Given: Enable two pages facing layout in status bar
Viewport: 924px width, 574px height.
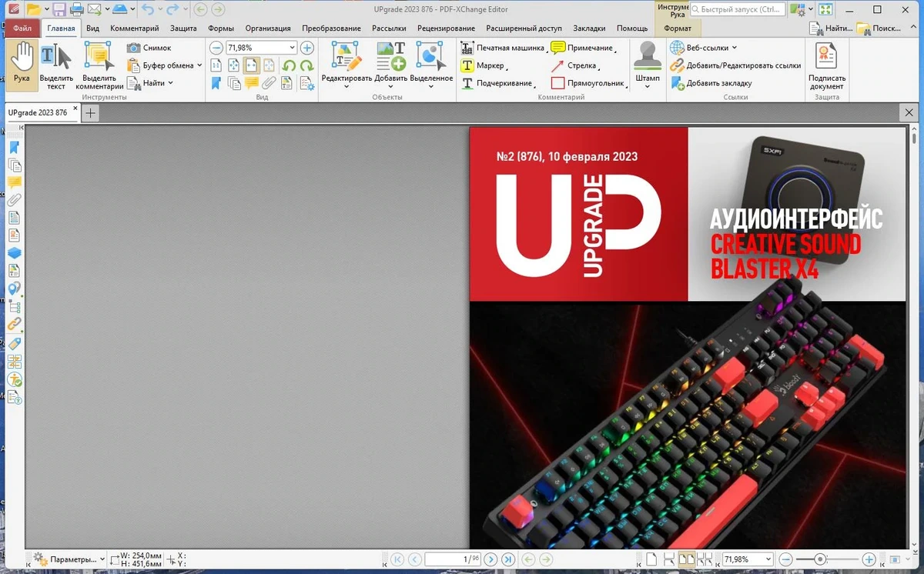Looking at the screenshot, I should click(x=686, y=559).
